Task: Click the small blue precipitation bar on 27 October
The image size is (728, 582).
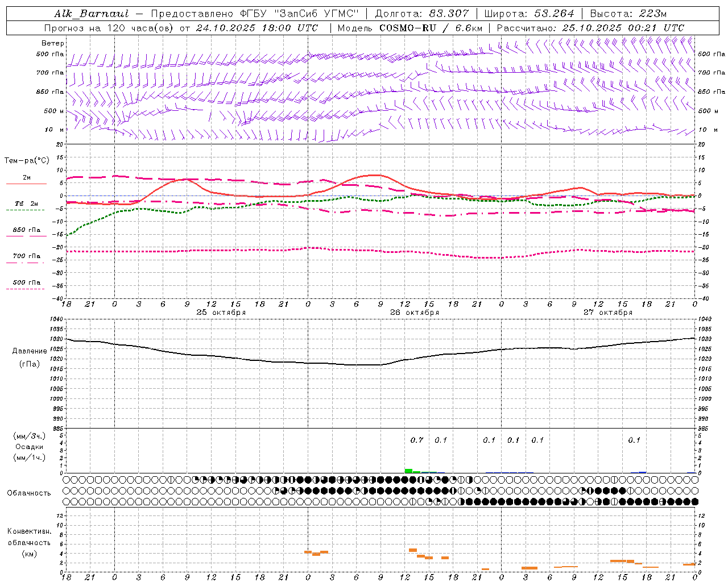Action: pyautogui.click(x=643, y=472)
